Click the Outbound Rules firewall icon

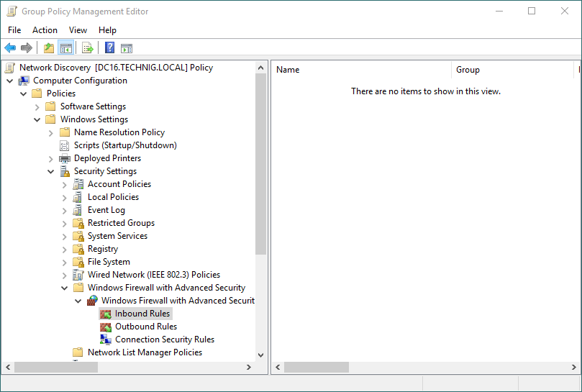[x=106, y=327]
